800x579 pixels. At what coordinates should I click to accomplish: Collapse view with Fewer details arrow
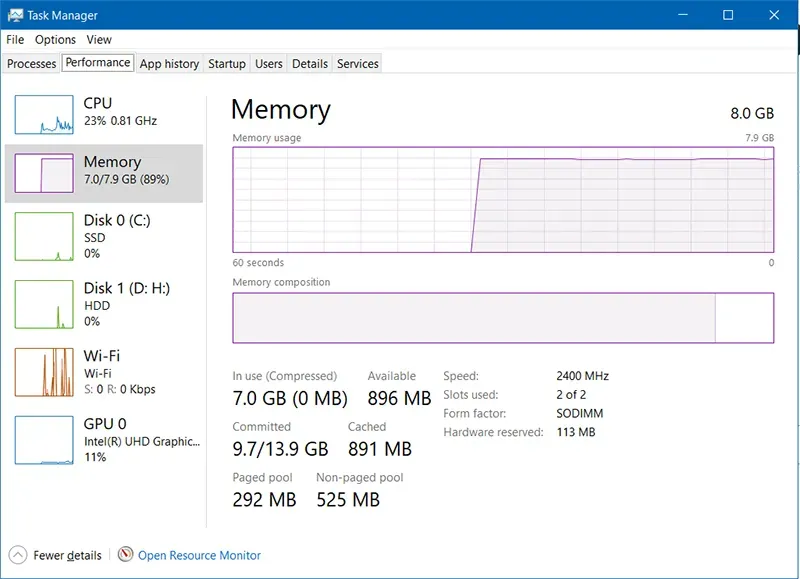coord(18,555)
